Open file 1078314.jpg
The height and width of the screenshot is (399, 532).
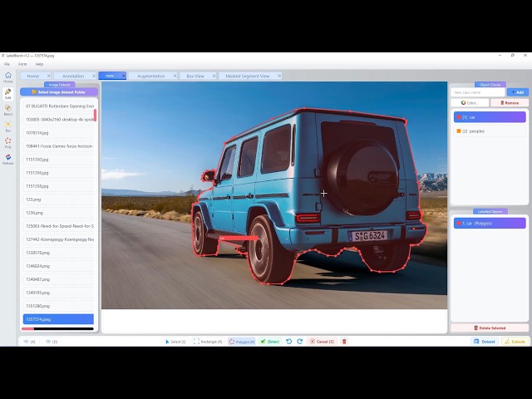coord(58,133)
